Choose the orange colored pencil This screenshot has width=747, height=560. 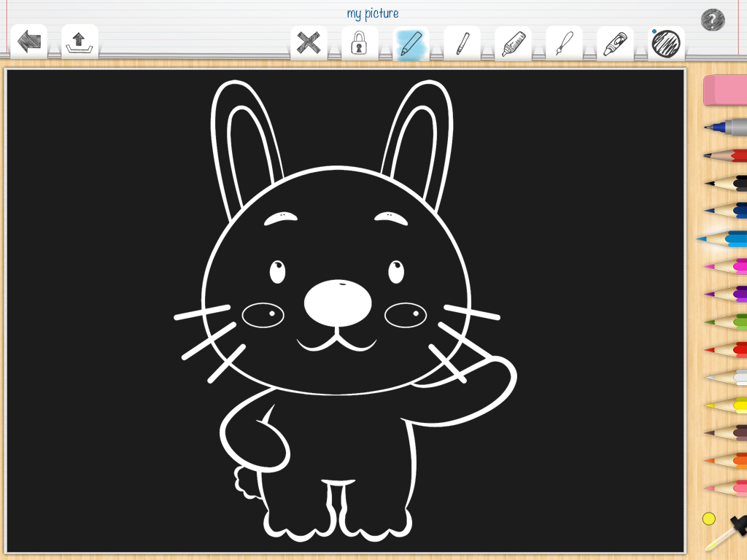727,459
